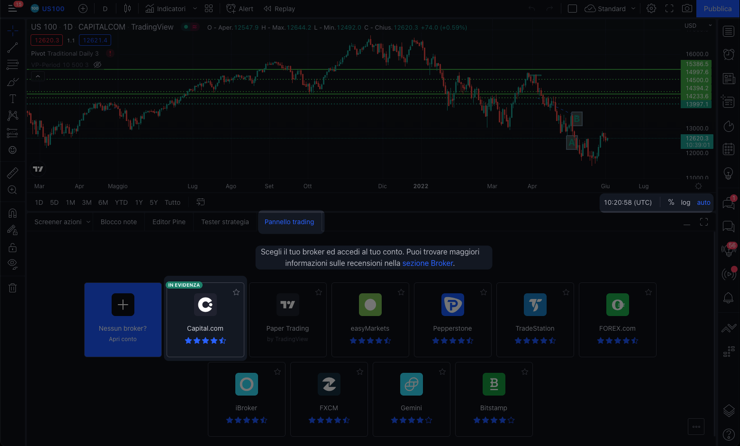740x446 pixels.
Task: Select the text annotation tool
Action: pos(13,99)
